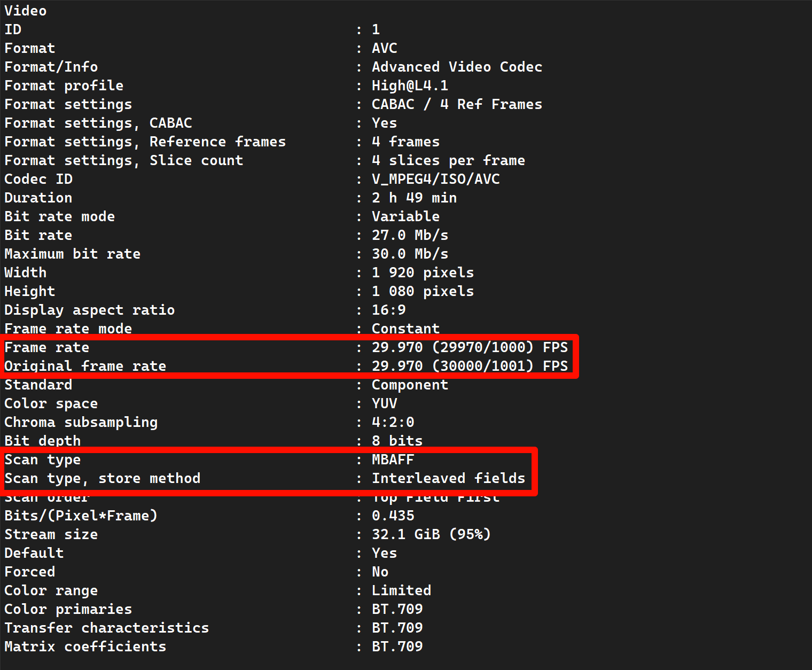
Task: Click the "Interleaved fields" value
Action: [448, 478]
